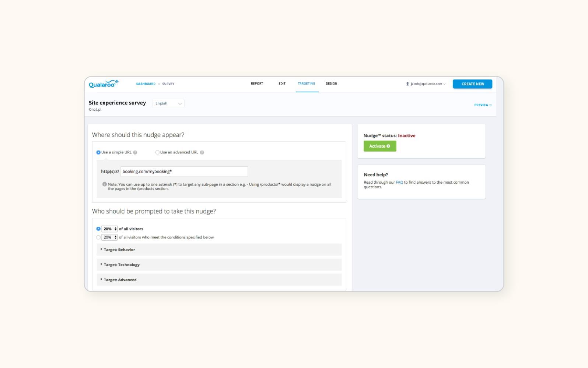Click the Site experience survey title
588x368 pixels.
coord(117,103)
